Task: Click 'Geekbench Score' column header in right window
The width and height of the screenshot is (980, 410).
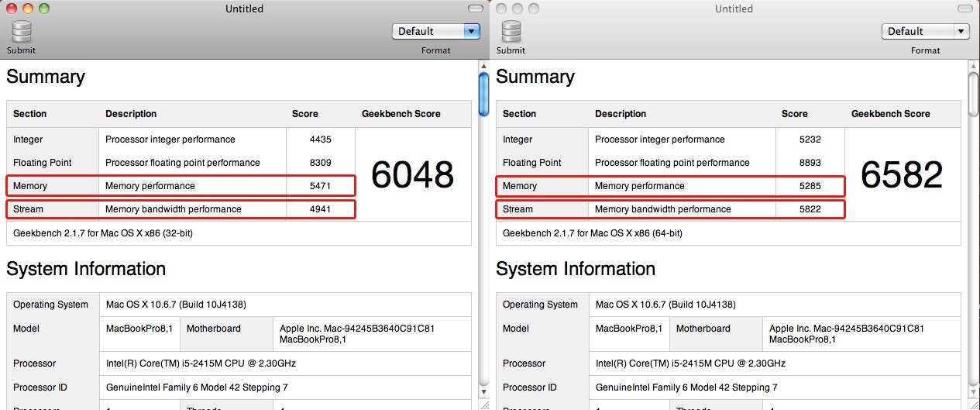Action: (891, 114)
